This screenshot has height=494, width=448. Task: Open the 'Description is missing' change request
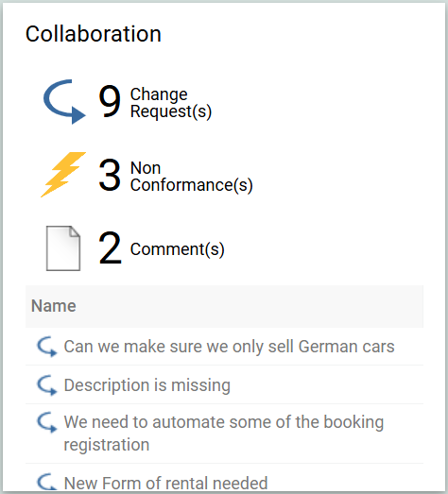tap(146, 385)
